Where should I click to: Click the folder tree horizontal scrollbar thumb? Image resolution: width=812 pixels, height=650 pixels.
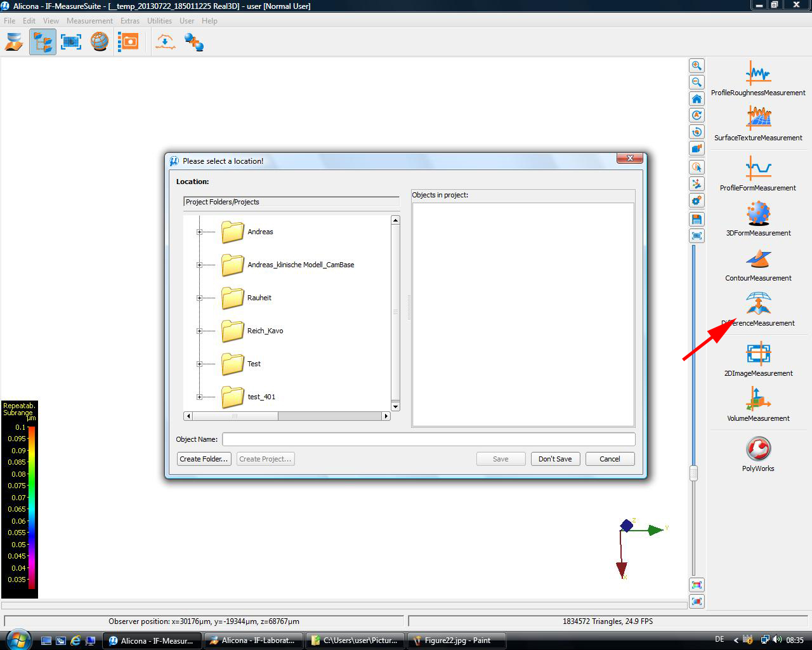click(235, 416)
